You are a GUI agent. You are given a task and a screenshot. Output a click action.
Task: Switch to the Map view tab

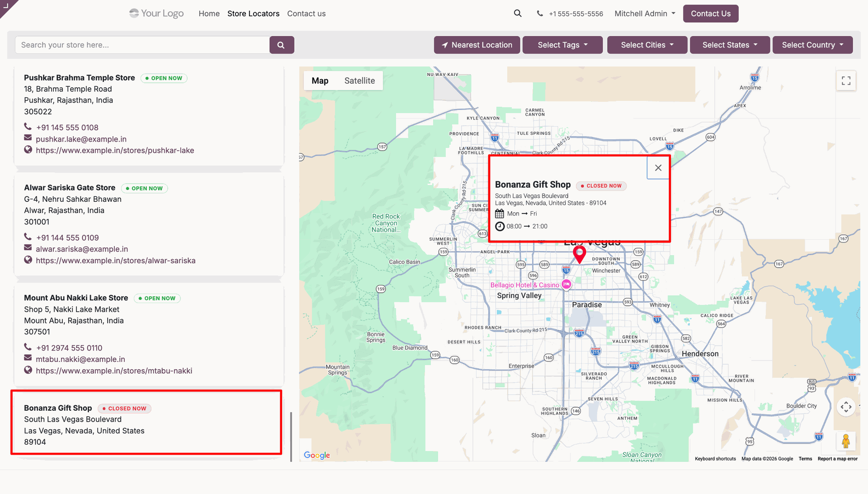tap(320, 81)
